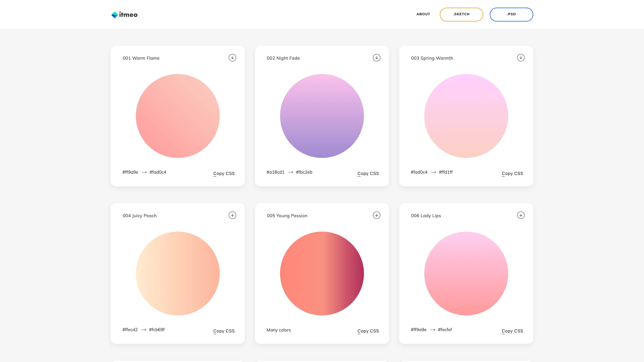Download the 003 Spring Warmth gradient
644x362 pixels.
tap(521, 58)
